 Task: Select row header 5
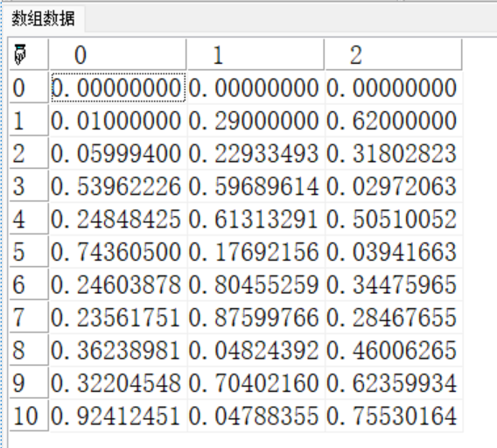[29, 252]
